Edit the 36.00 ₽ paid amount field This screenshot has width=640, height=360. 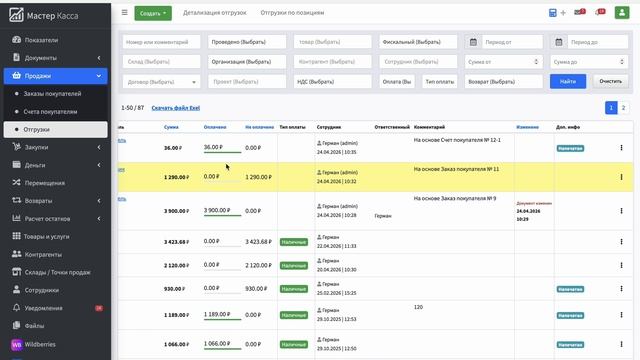(222, 147)
